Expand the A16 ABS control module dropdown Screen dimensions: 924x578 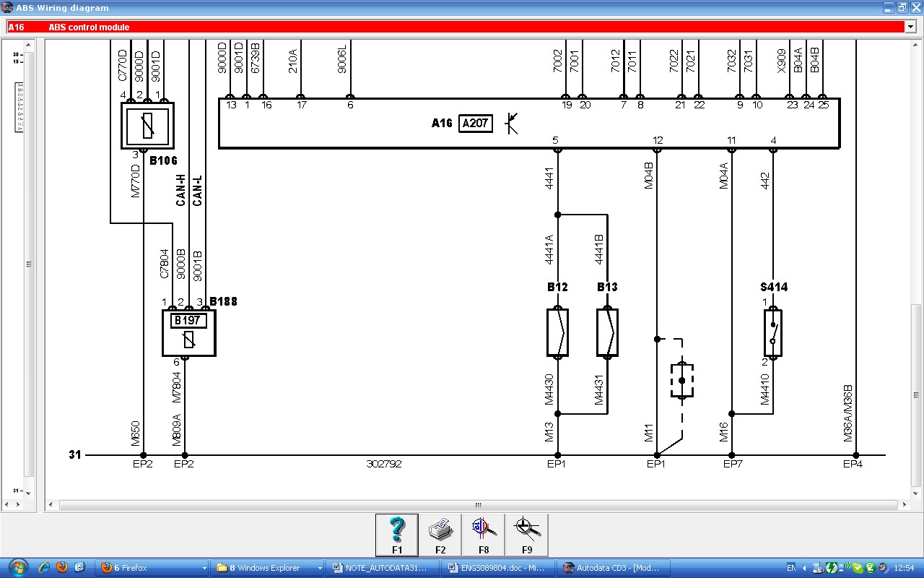910,27
